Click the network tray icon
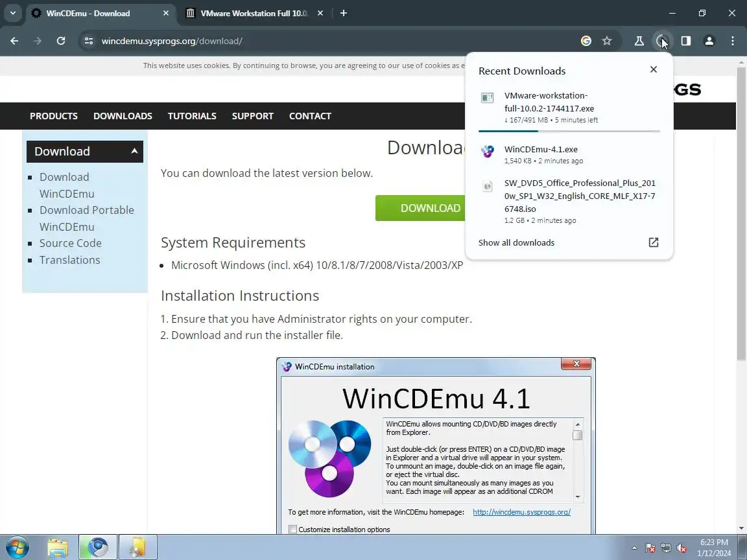 pos(666,548)
